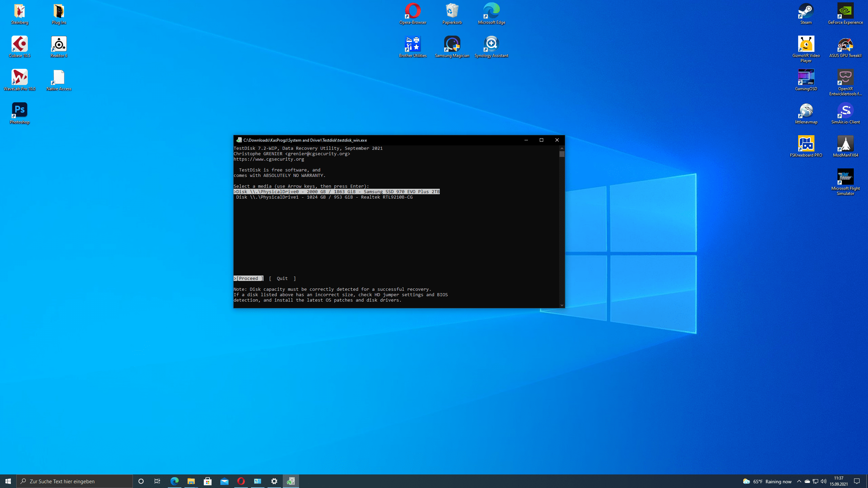Open Microsoft Edge from the taskbar
Viewport: 868px width, 488px height.
(x=174, y=481)
